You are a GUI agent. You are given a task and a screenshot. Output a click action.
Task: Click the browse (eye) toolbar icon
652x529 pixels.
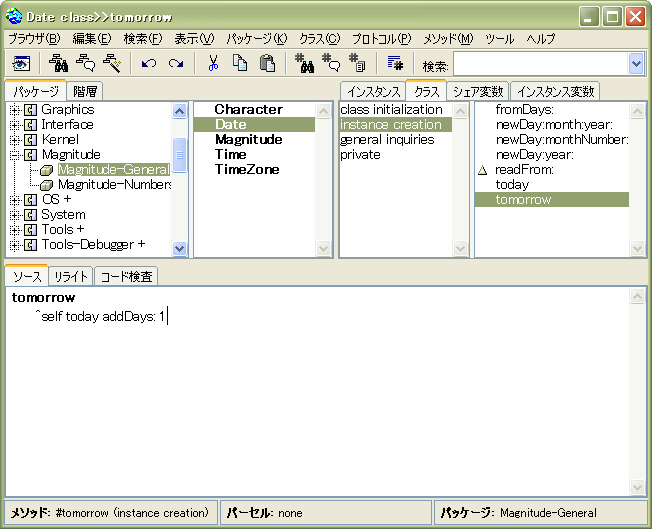pyautogui.click(x=21, y=63)
